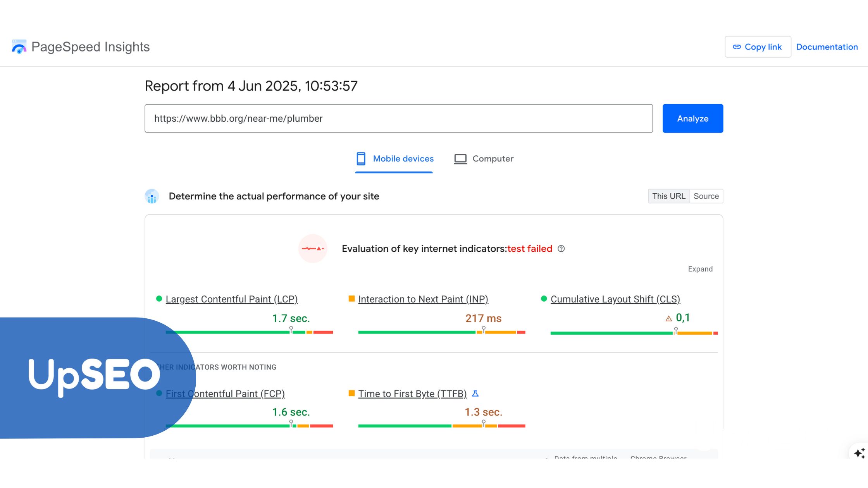
Task: Select the Source toggle option
Action: coord(706,196)
